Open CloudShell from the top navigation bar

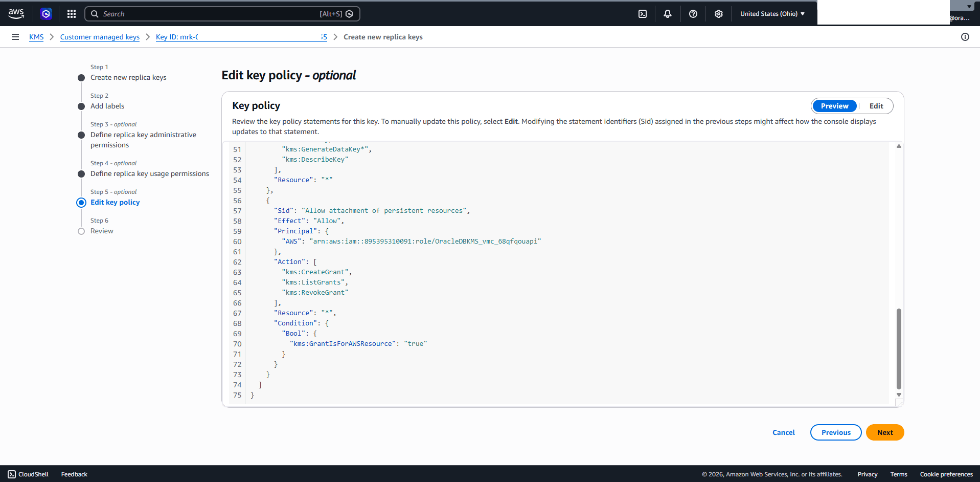click(642, 14)
